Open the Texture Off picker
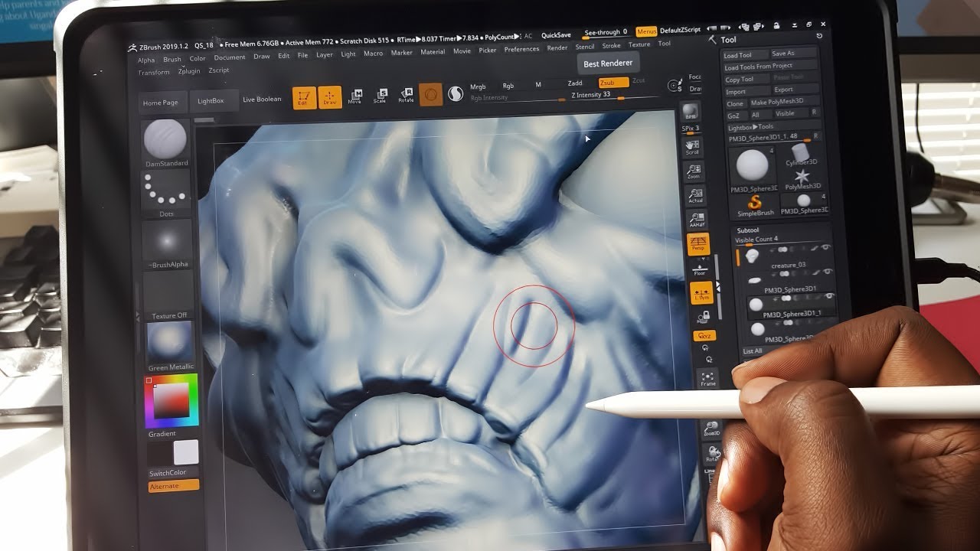The image size is (980, 551). 169,295
